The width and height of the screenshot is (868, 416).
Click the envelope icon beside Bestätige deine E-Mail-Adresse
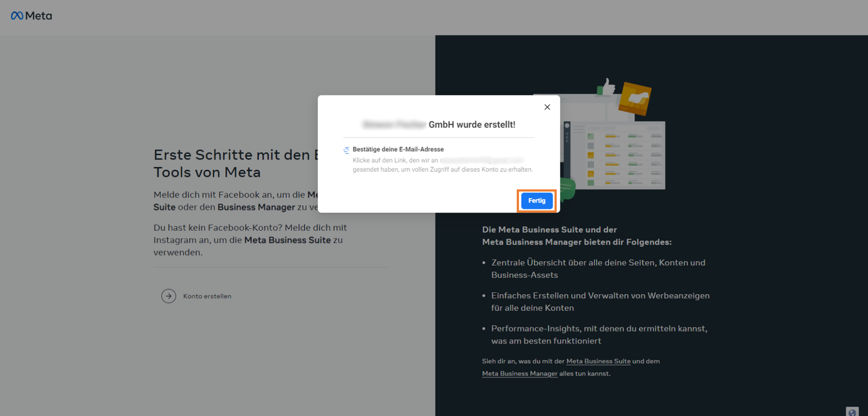346,150
